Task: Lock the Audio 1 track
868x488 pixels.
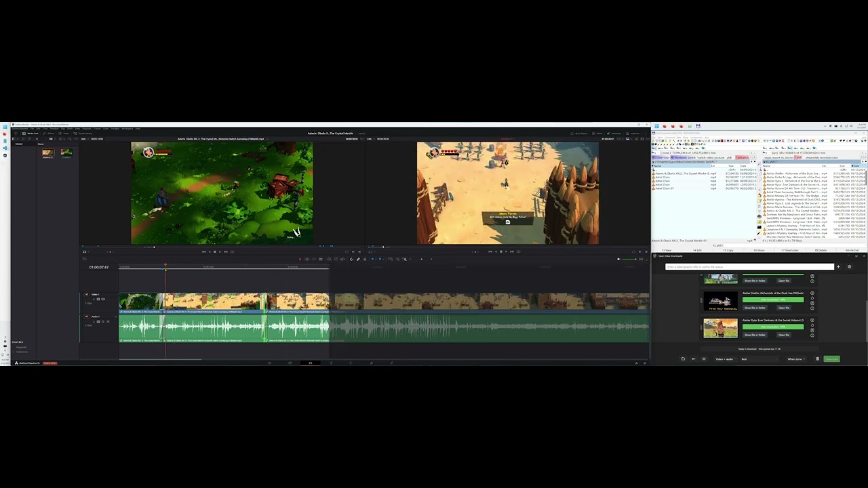Action: [x=94, y=321]
